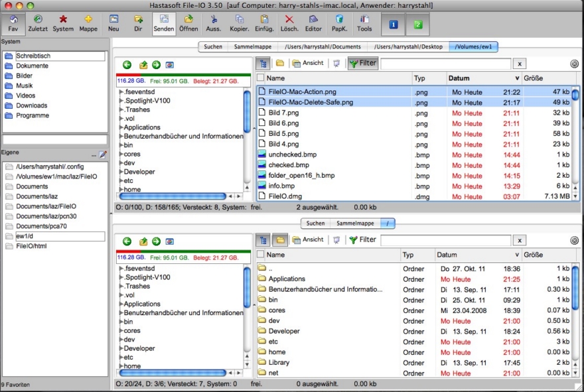
Task: Open the System toolbar item
Action: click(x=63, y=23)
